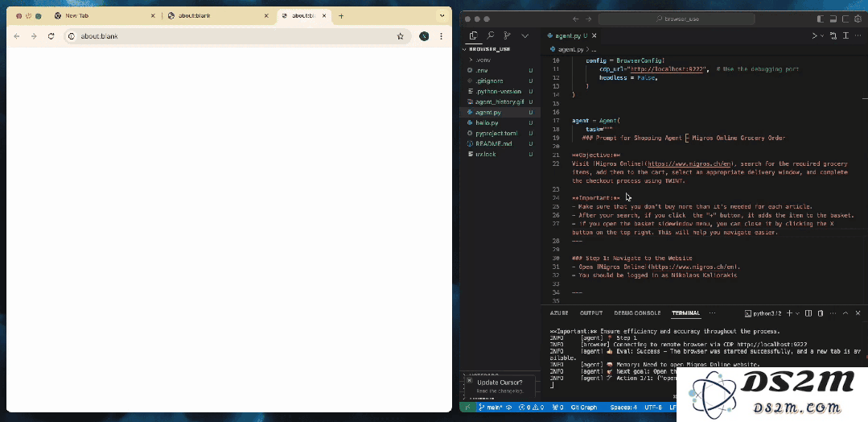Viewport: 868px width, 422px height.
Task: Open README.md in the explorer
Action: (500, 143)
